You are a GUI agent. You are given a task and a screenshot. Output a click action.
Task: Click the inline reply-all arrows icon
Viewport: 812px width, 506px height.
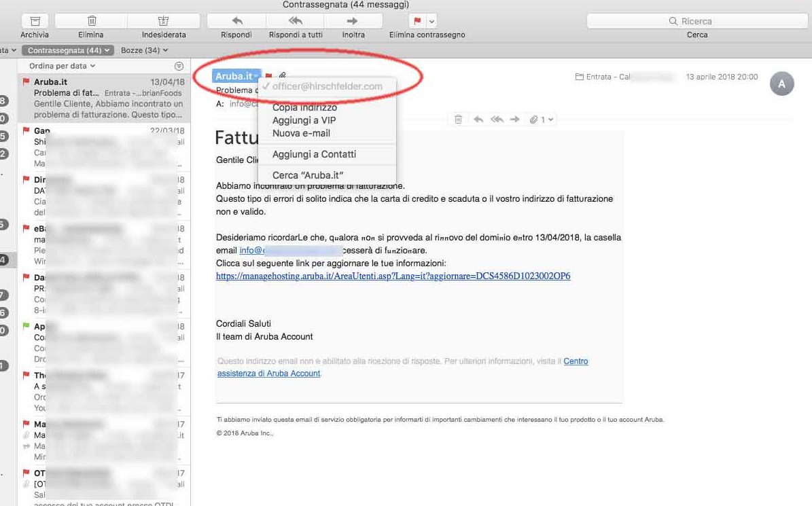pyautogui.click(x=497, y=120)
